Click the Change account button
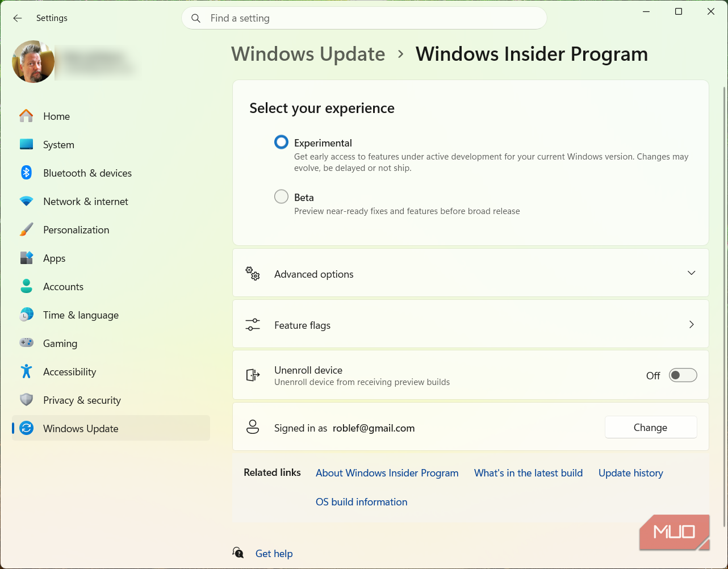 (651, 428)
